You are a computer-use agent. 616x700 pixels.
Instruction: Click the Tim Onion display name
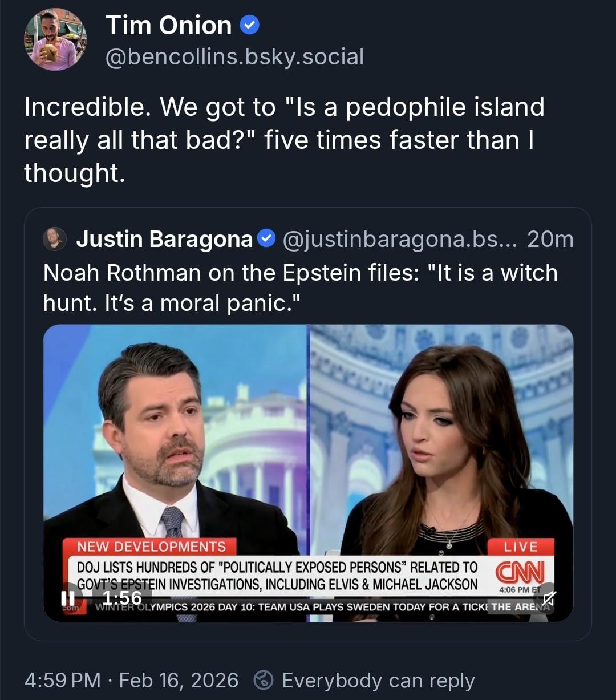click(169, 25)
